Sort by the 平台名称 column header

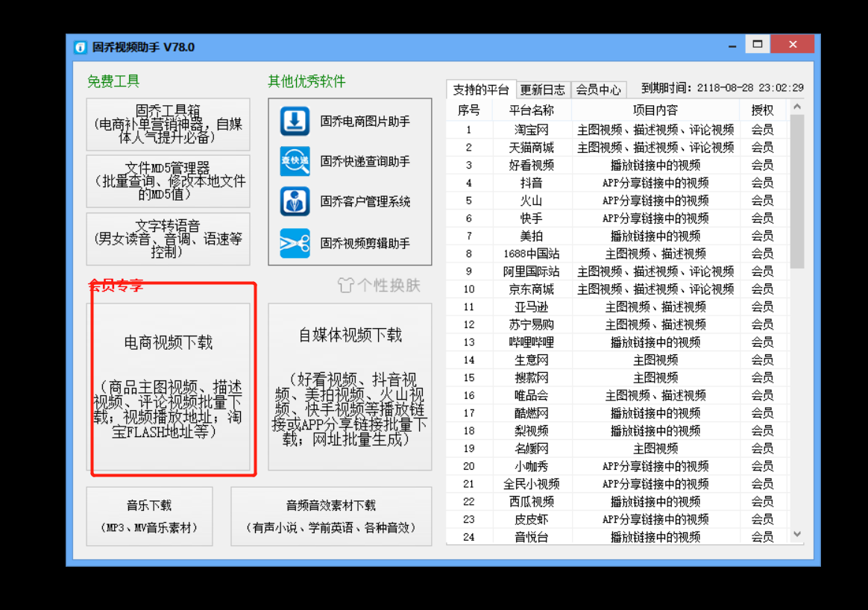pos(532,110)
